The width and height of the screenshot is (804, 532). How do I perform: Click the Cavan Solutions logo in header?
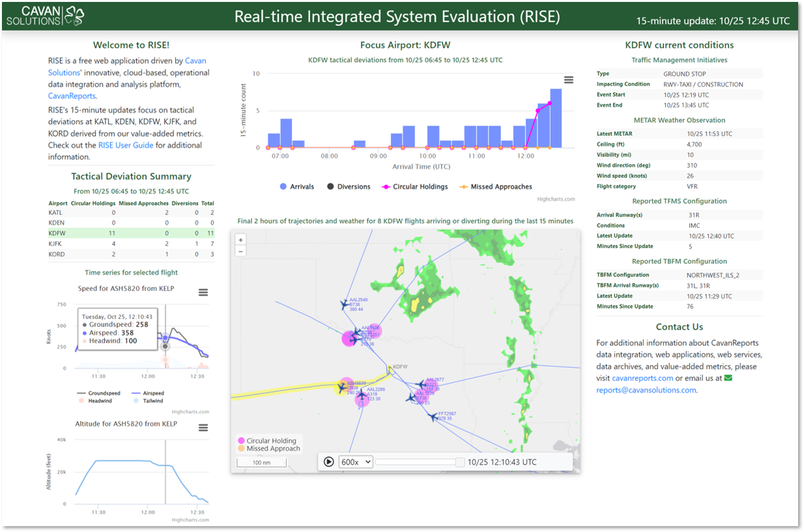click(x=45, y=16)
